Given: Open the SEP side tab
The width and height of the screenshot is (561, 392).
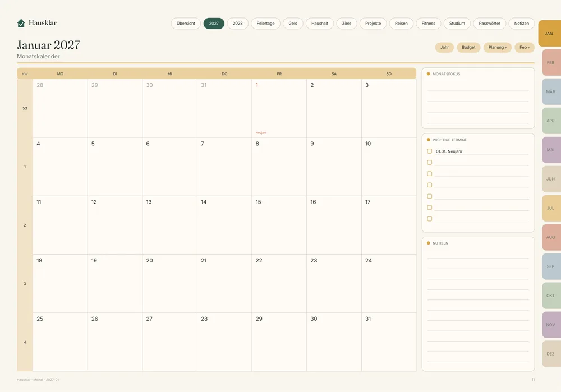Looking at the screenshot, I should pyautogui.click(x=551, y=266).
